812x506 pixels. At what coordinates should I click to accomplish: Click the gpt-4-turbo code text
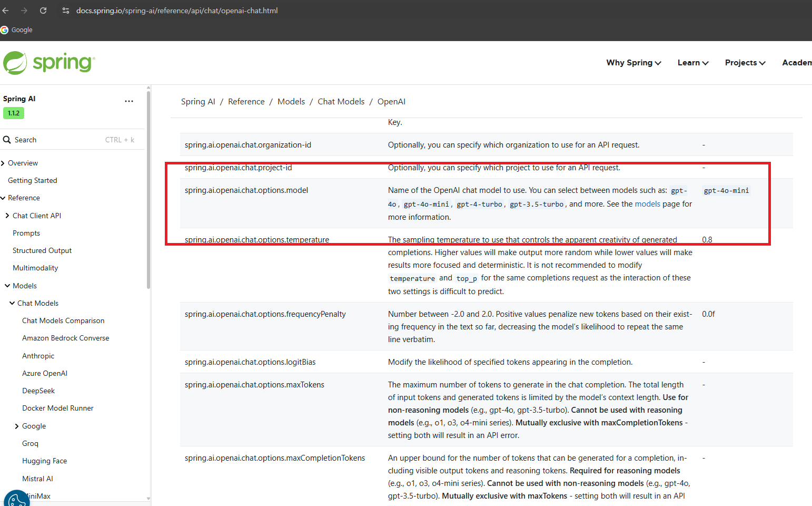pyautogui.click(x=479, y=205)
